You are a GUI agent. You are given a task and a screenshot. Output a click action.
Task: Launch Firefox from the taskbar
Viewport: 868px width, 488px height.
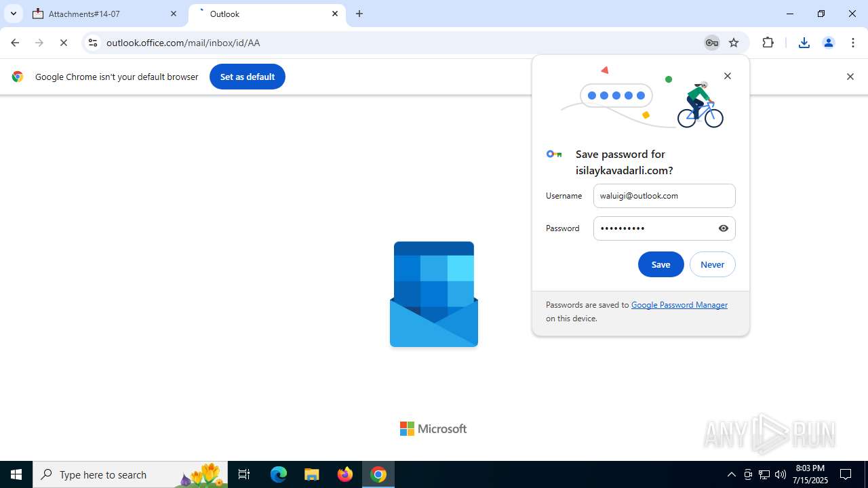point(345,474)
